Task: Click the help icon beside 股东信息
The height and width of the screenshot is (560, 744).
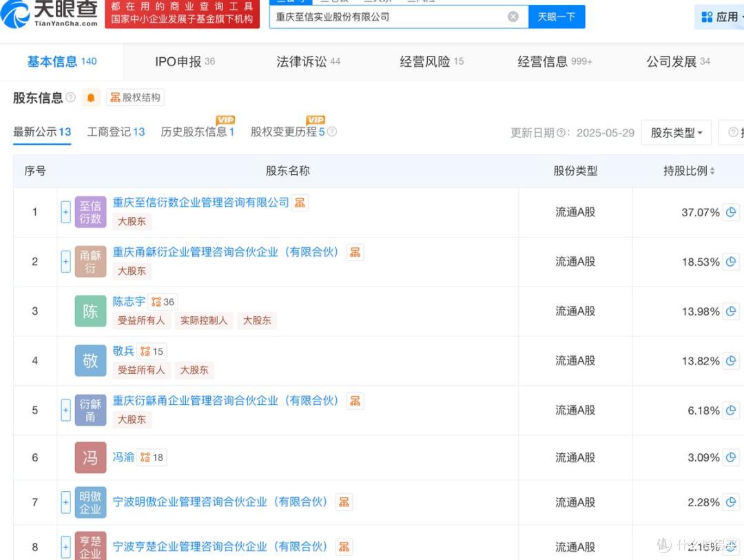Action: pos(71,97)
